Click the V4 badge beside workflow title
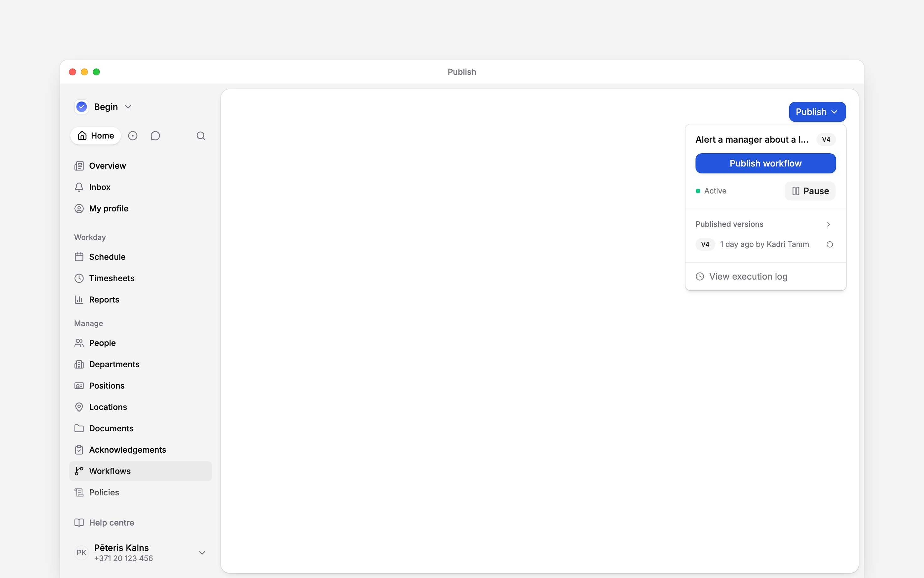924x578 pixels. click(826, 139)
